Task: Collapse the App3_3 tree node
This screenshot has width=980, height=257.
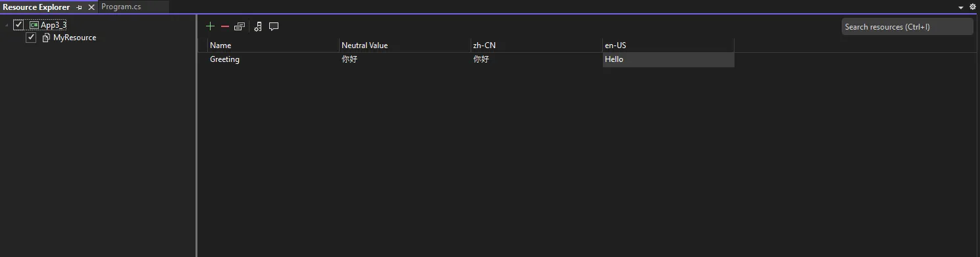Action: [7, 25]
